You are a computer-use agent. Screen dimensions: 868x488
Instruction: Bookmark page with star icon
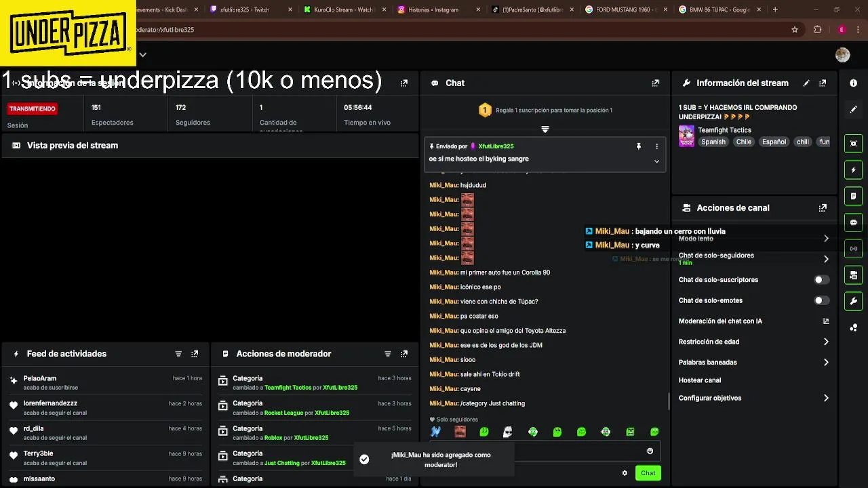(x=795, y=30)
